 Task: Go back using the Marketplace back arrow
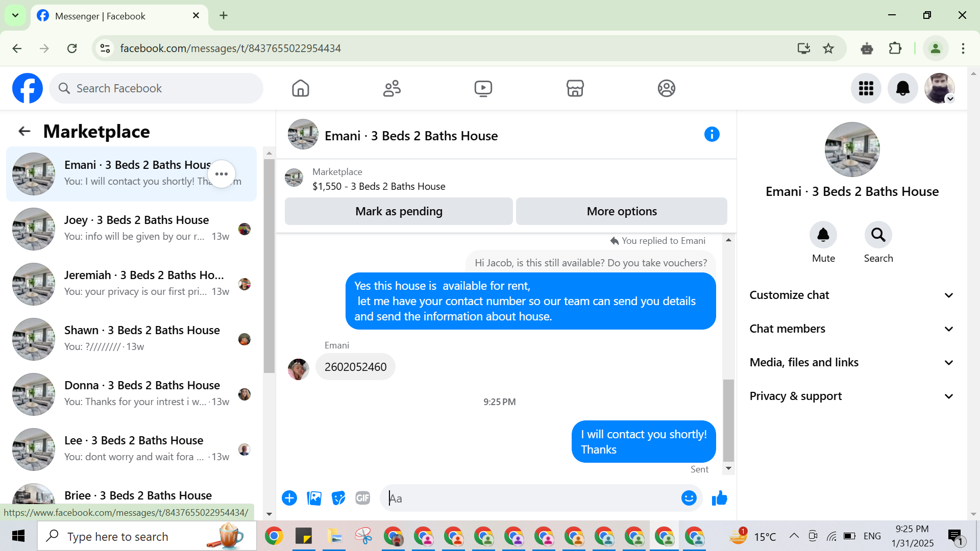click(x=24, y=132)
